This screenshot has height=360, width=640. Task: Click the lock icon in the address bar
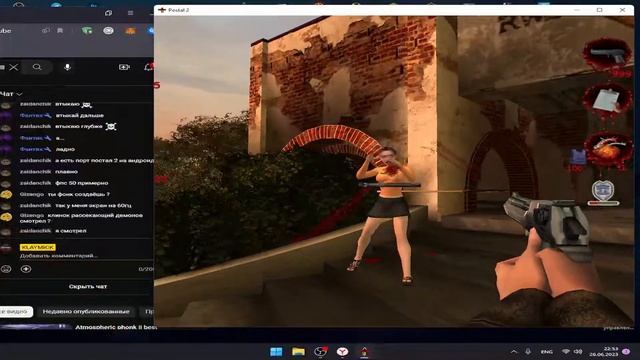[46, 31]
